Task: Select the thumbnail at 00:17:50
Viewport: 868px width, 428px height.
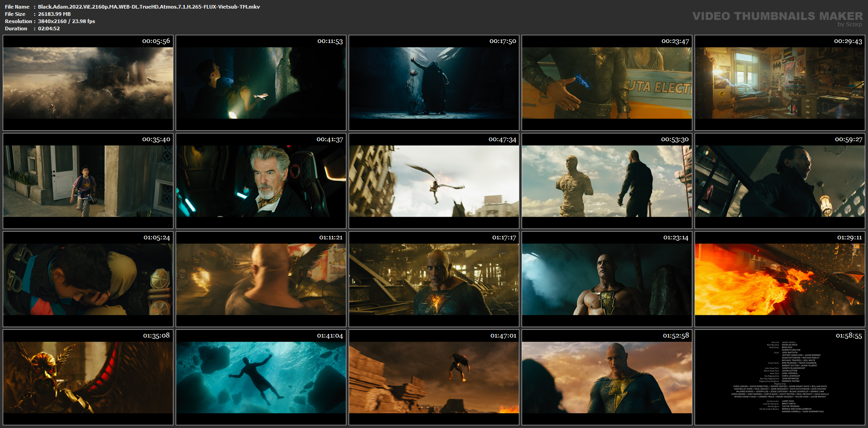Action: click(434, 83)
